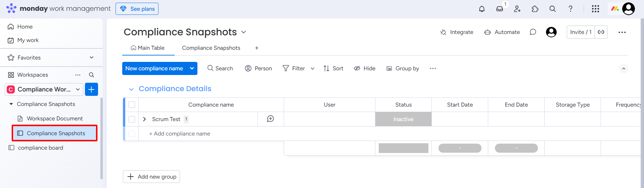This screenshot has height=188, width=644.
Task: Click the New compliance name button
Action: pos(154,68)
